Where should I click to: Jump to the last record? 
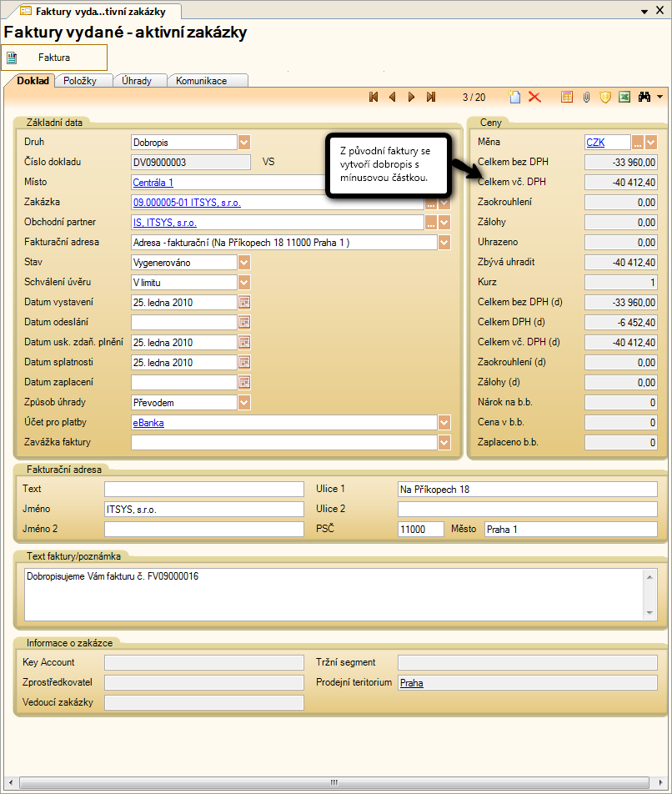click(431, 98)
